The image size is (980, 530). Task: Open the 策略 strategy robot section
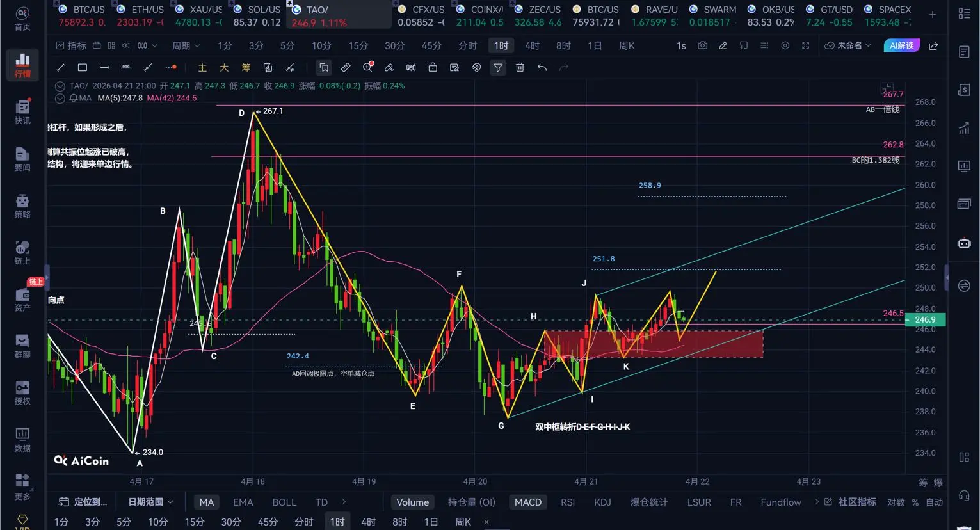coord(22,206)
